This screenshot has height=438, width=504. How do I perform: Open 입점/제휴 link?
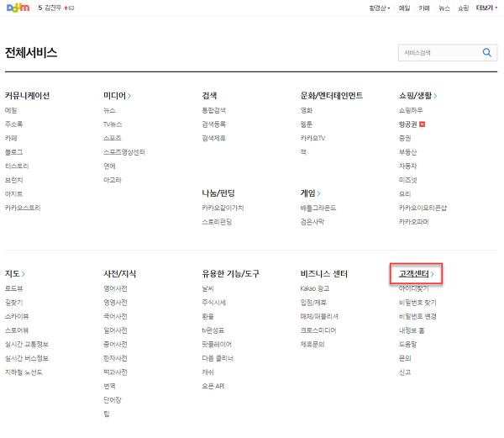[313, 303]
